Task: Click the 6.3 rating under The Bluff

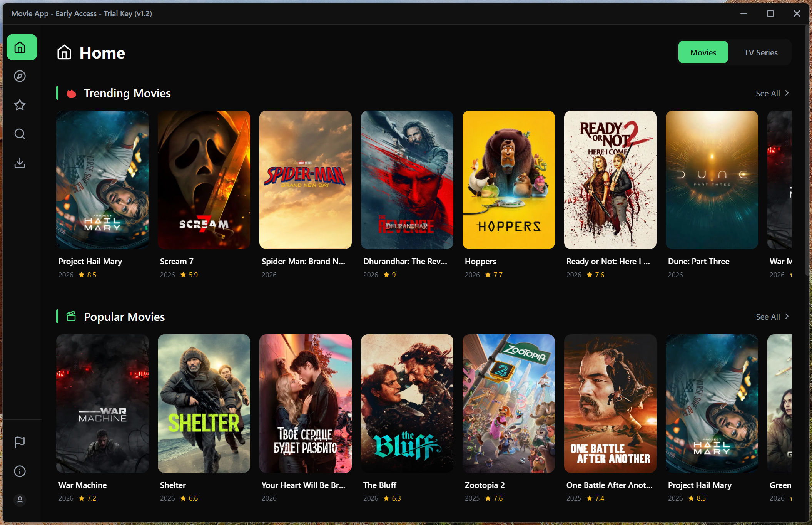Action: point(392,498)
